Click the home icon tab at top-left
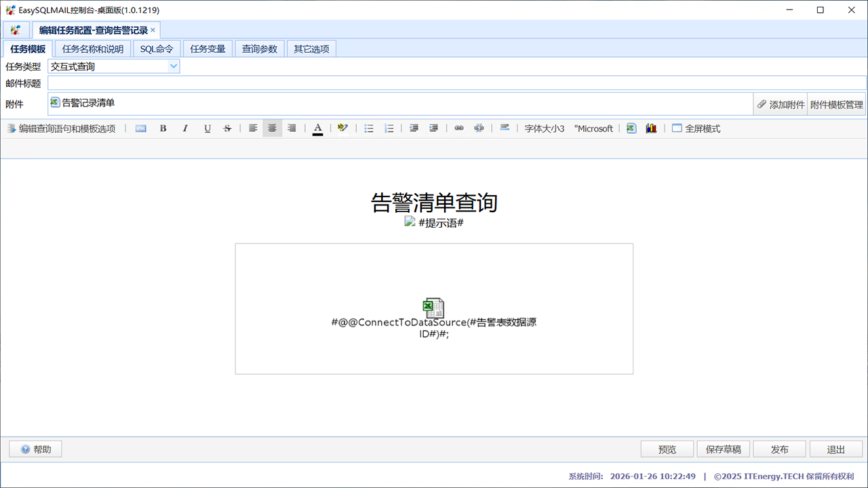 tap(16, 30)
